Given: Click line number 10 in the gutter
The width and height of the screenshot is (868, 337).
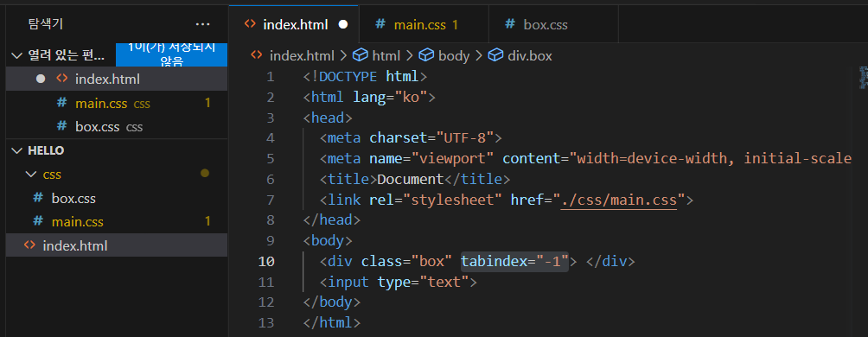Looking at the screenshot, I should (266, 261).
